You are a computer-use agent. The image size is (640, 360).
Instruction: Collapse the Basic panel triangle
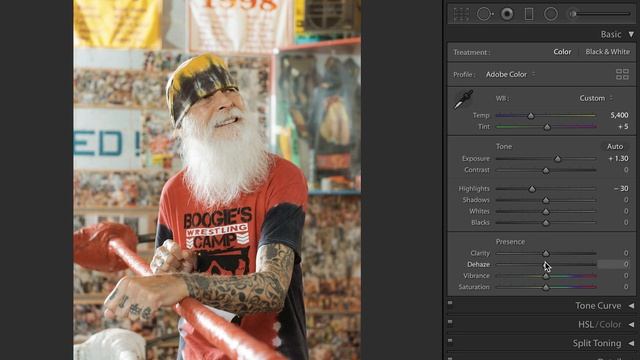click(x=631, y=35)
